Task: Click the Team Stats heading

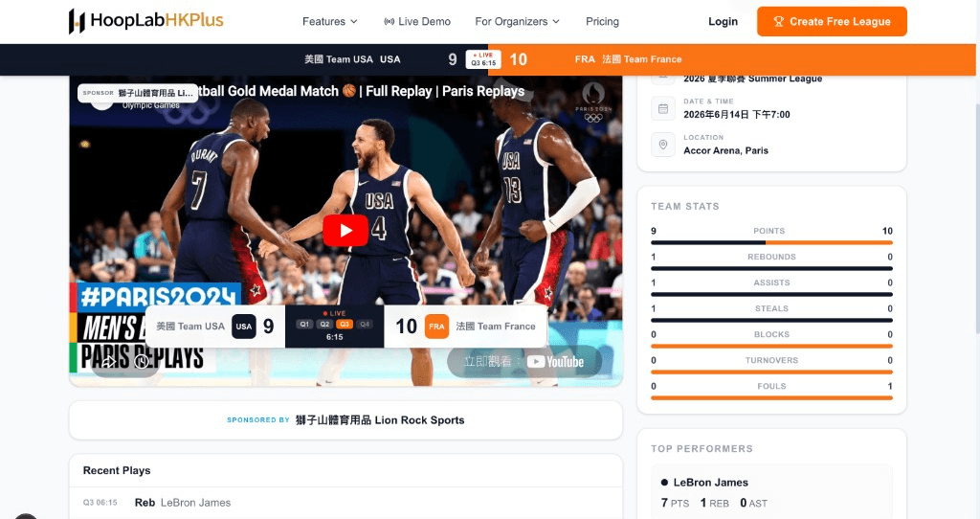Action: [685, 206]
